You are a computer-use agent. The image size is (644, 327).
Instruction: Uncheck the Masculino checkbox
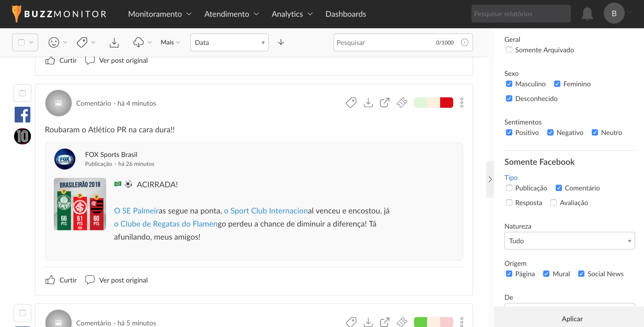click(509, 84)
